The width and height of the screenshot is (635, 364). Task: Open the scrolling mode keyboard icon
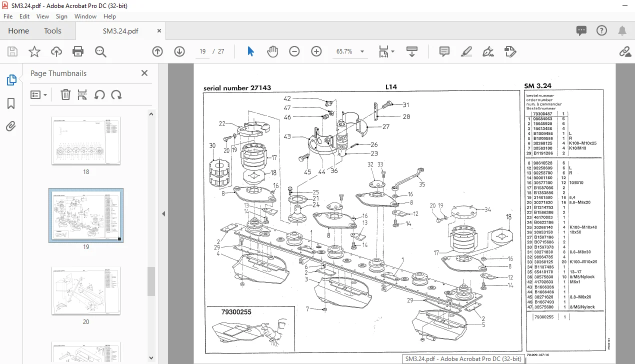(412, 51)
